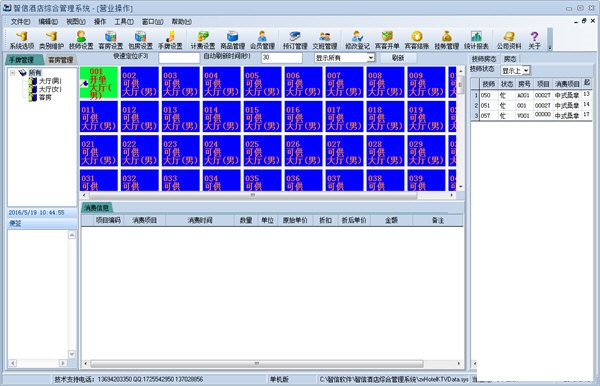The width and height of the screenshot is (600, 386).
Task: Switch to the 客房管理 tab
Action: (x=60, y=60)
